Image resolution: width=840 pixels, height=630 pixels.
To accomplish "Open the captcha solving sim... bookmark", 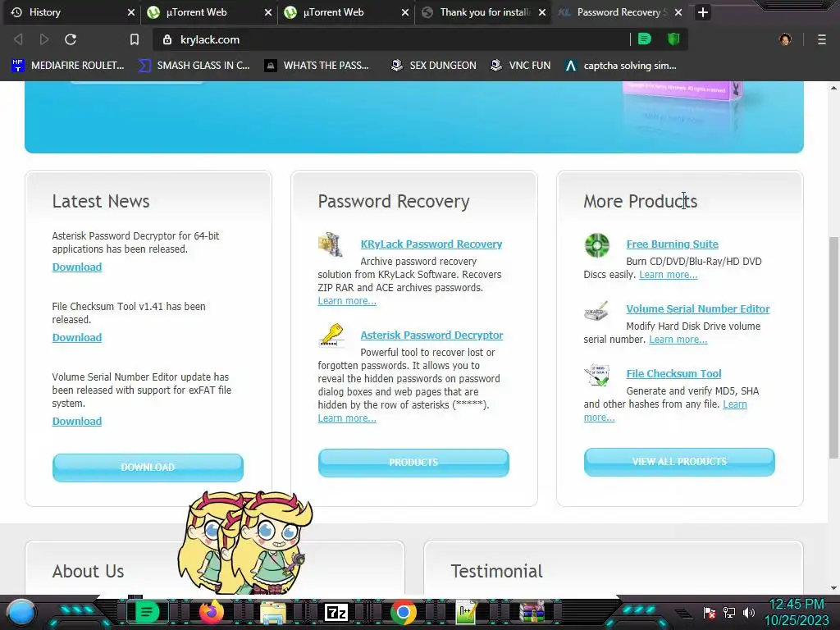I will [x=621, y=66].
